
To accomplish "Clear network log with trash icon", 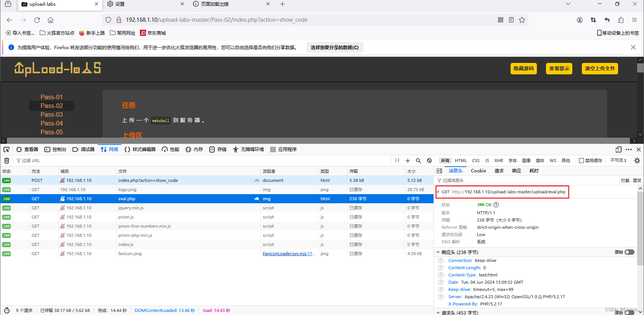I will pyautogui.click(x=6, y=161).
